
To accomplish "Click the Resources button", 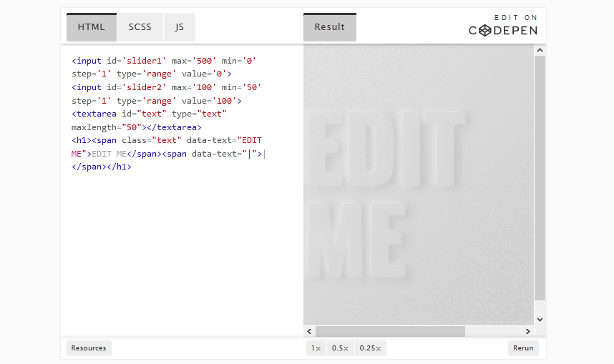I will 89,348.
